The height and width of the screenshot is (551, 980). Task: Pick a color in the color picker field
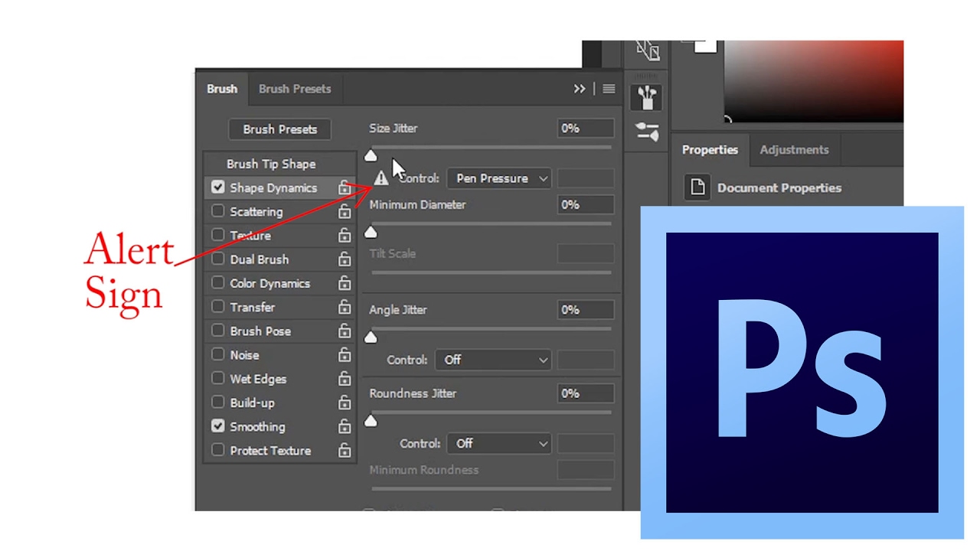coord(813,80)
